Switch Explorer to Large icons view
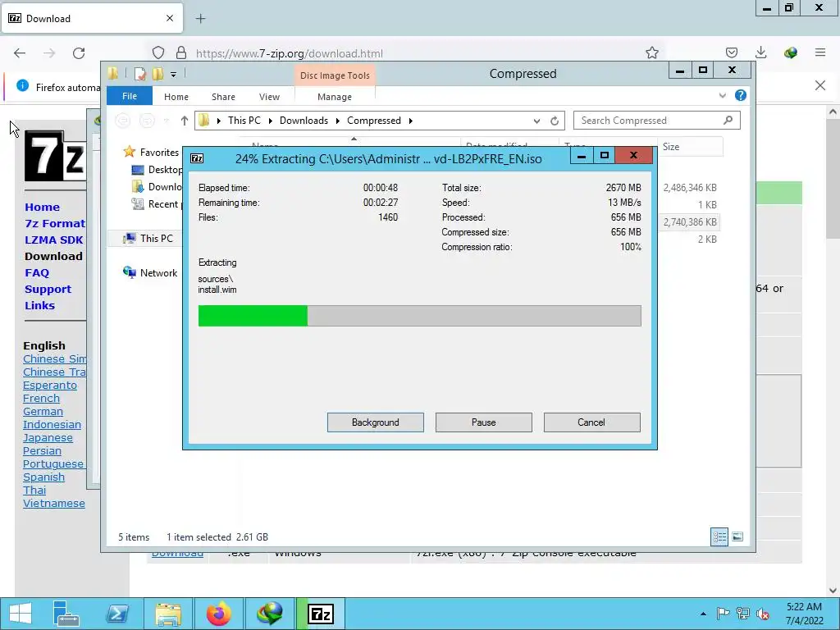Screen dimensions: 840x630 [x=737, y=536]
